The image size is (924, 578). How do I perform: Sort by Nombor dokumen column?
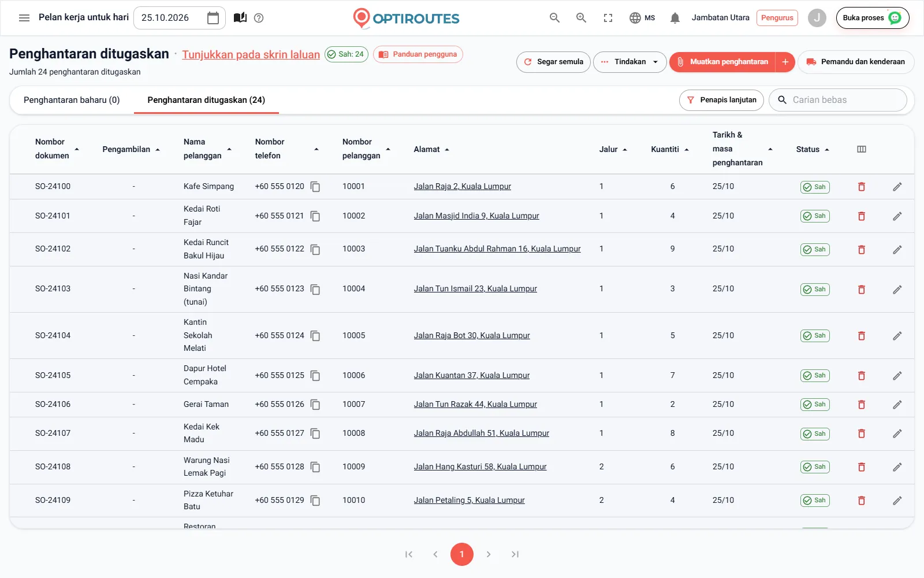pyautogui.click(x=57, y=149)
